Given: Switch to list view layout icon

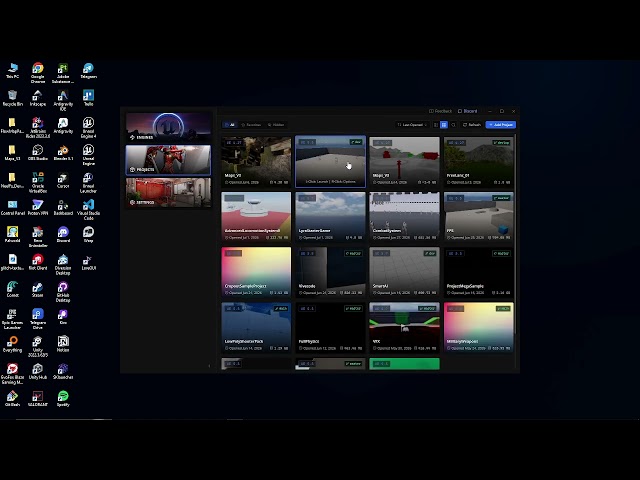Looking at the screenshot, I should (436, 124).
